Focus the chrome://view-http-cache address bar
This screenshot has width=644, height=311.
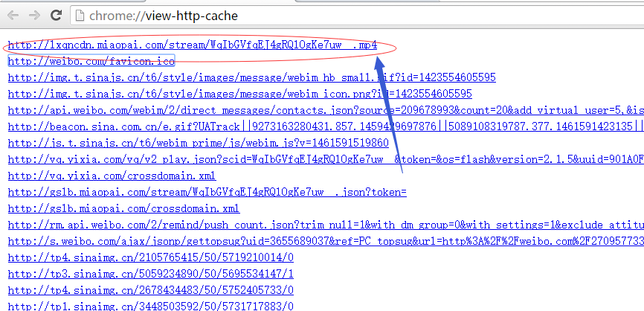coord(357,16)
